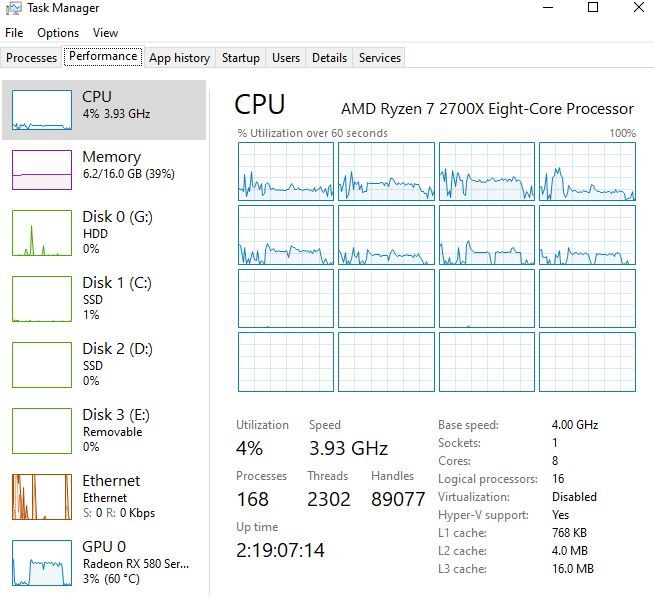The width and height of the screenshot is (654, 608).
Task: Select Disk 0 (G:) HDD graph
Action: 42,233
